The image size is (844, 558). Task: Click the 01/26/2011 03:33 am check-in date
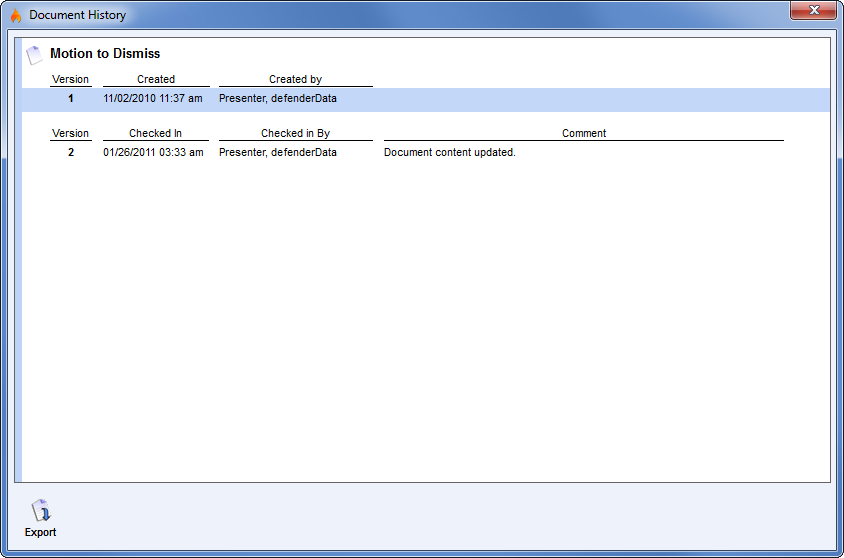click(x=153, y=153)
